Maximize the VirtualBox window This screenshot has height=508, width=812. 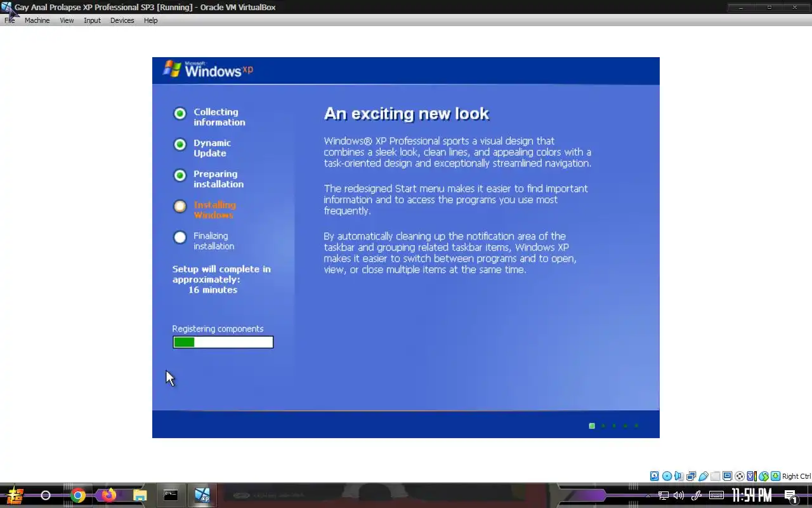[x=769, y=7]
